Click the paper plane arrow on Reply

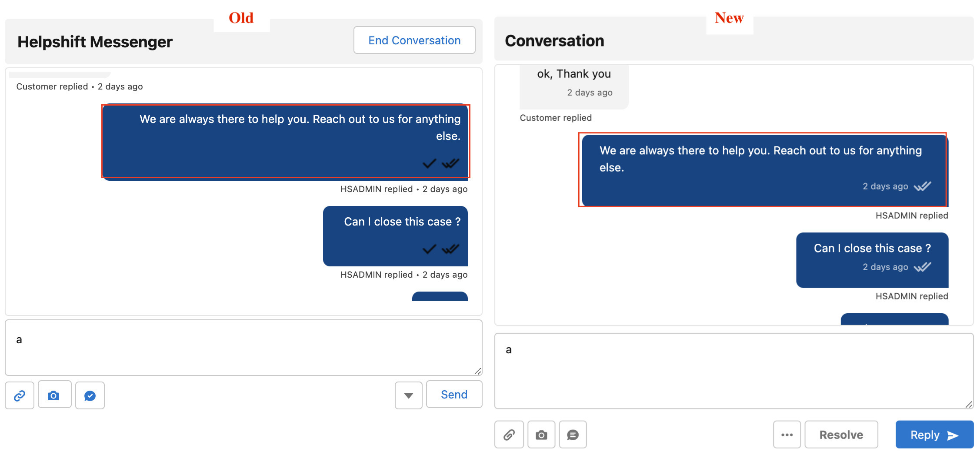click(953, 435)
